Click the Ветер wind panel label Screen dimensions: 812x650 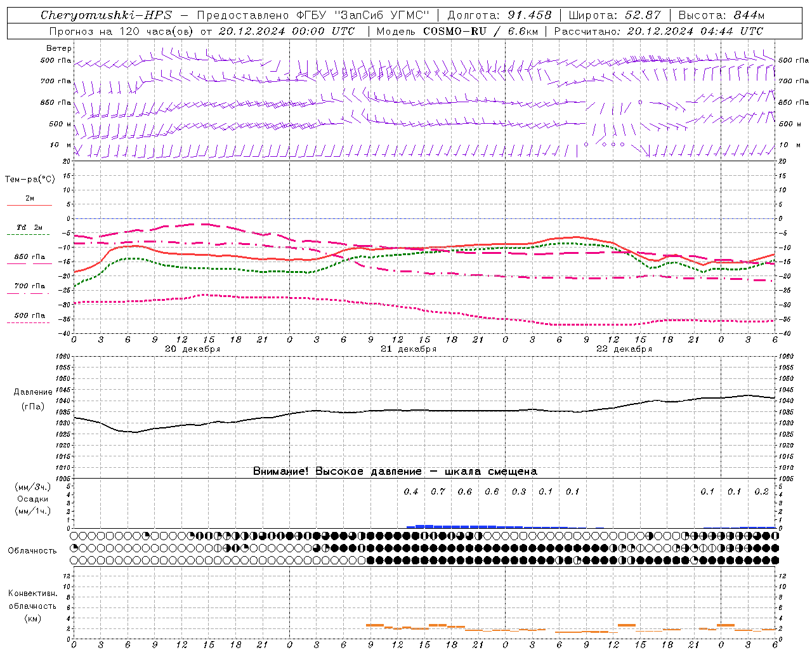coord(59,48)
